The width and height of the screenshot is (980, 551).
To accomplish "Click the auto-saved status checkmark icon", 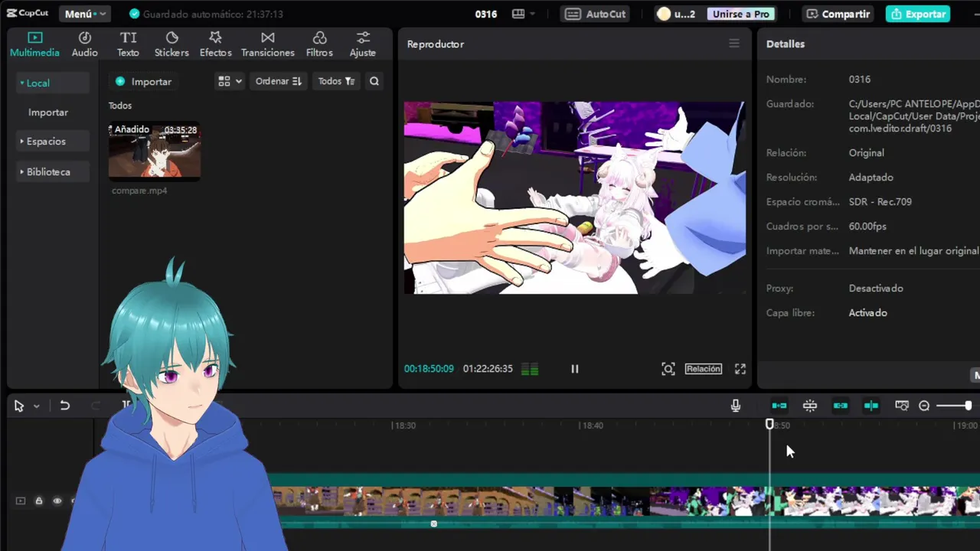I will coord(135,14).
